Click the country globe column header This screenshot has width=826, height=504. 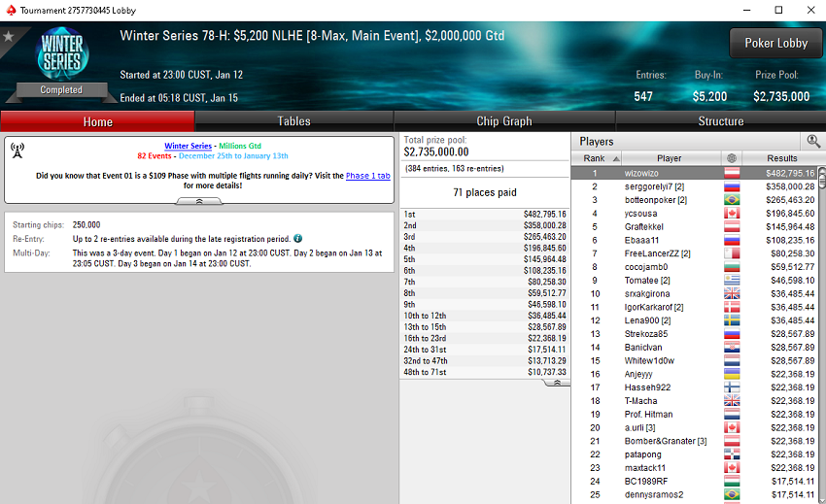(731, 158)
